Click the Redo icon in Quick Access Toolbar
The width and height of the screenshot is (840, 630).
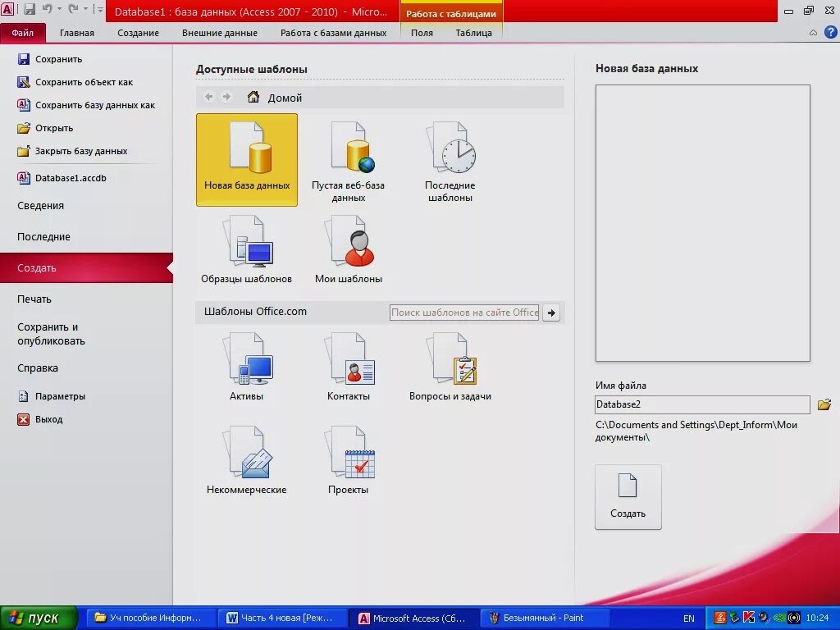(73, 9)
